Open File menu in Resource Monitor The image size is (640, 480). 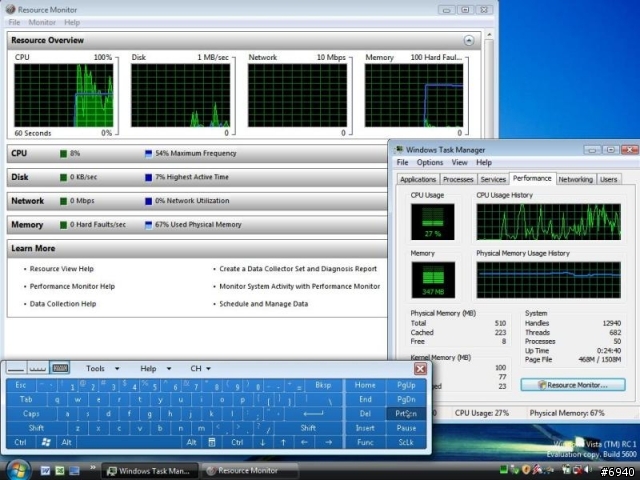14,22
